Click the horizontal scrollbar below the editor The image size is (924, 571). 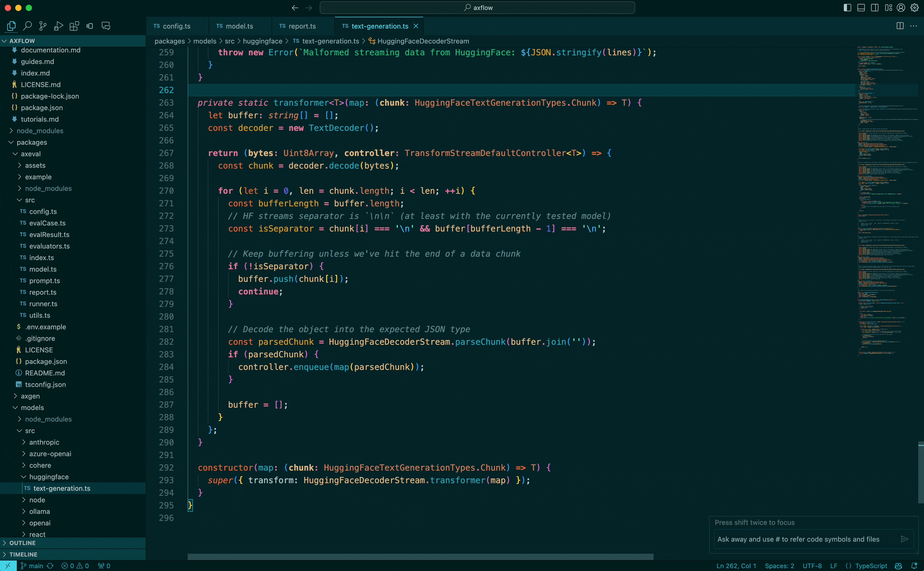click(x=420, y=556)
